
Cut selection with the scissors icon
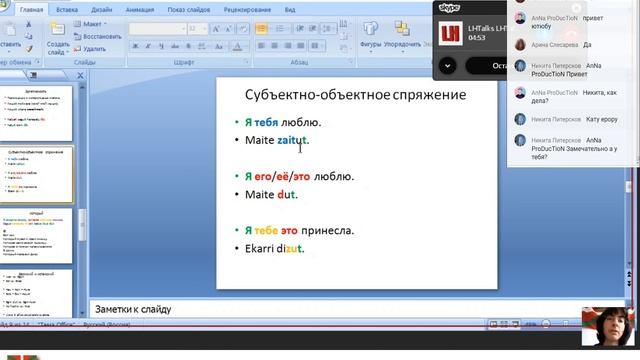click(x=29, y=24)
